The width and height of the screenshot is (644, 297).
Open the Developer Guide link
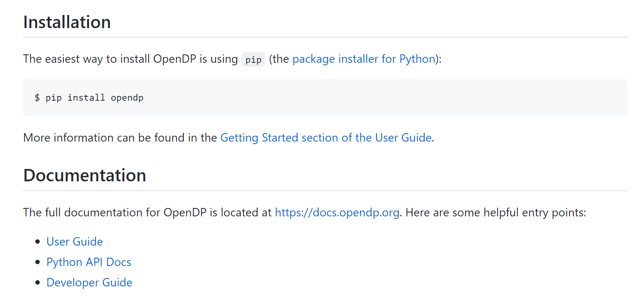89,283
